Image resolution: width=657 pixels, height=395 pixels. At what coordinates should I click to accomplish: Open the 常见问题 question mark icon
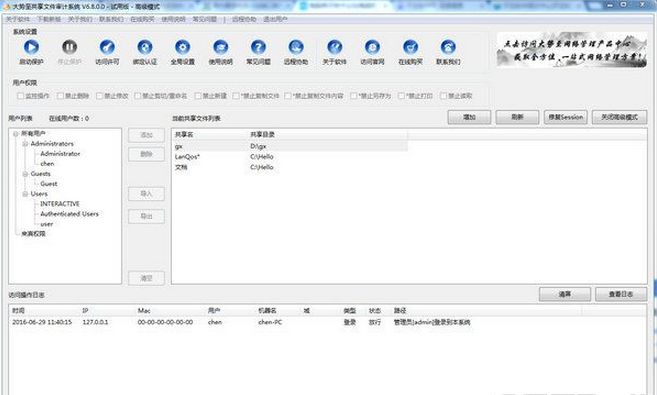coord(258,47)
